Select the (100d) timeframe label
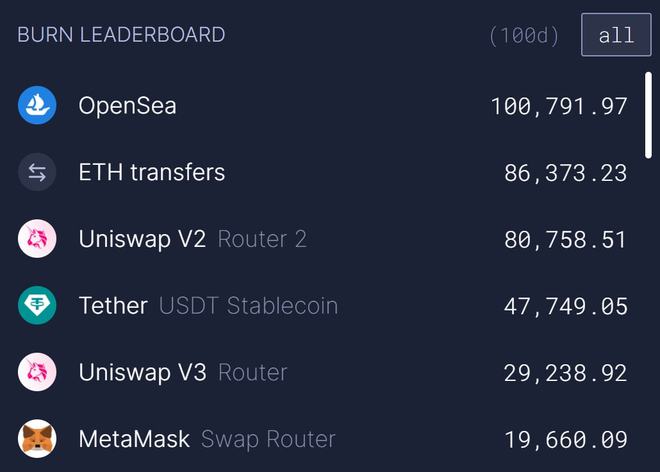The image size is (660, 472). [524, 35]
